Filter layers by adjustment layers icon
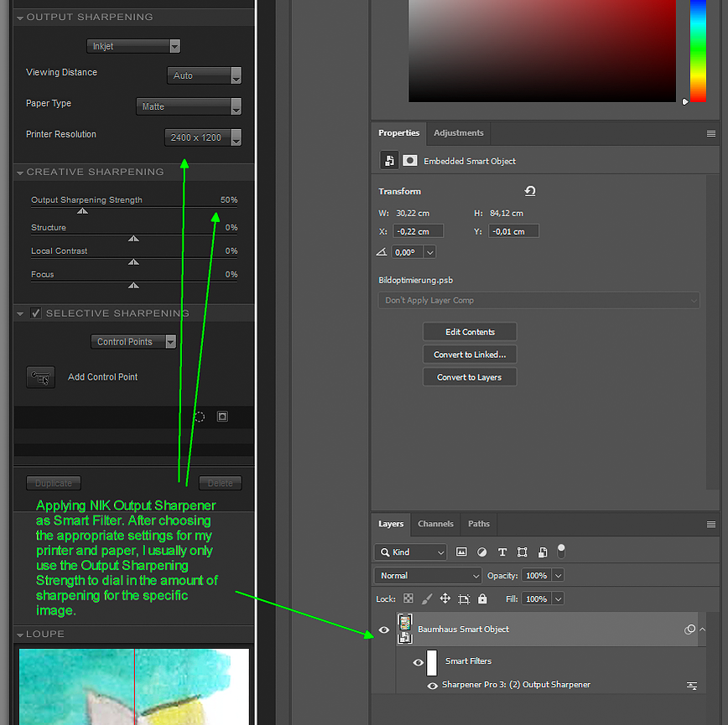Screen dimensions: 728x725 coord(482,552)
